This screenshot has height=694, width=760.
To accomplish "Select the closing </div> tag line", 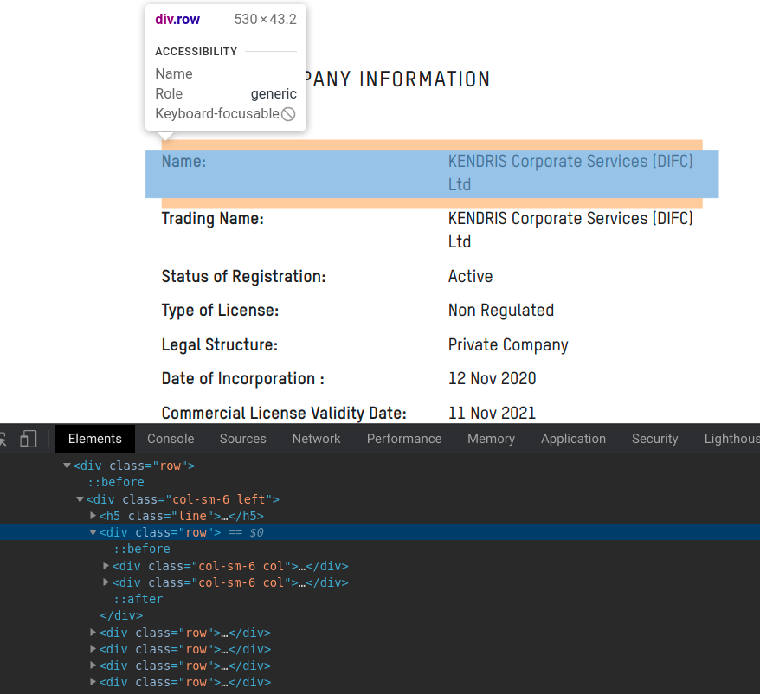I will [x=121, y=615].
